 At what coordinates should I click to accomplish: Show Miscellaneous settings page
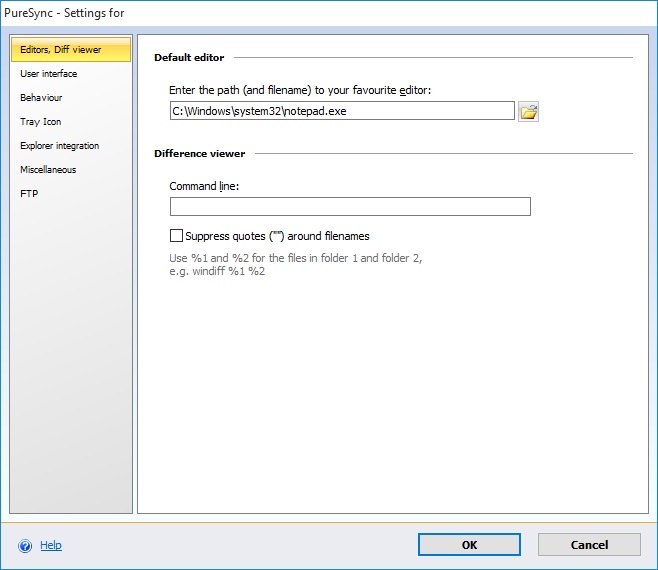point(71,170)
